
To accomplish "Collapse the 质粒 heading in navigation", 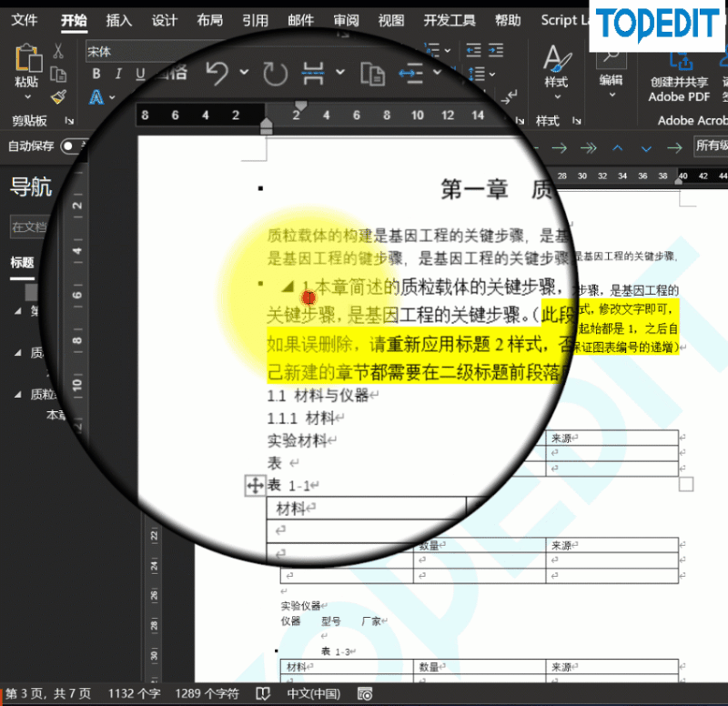I will click(17, 395).
